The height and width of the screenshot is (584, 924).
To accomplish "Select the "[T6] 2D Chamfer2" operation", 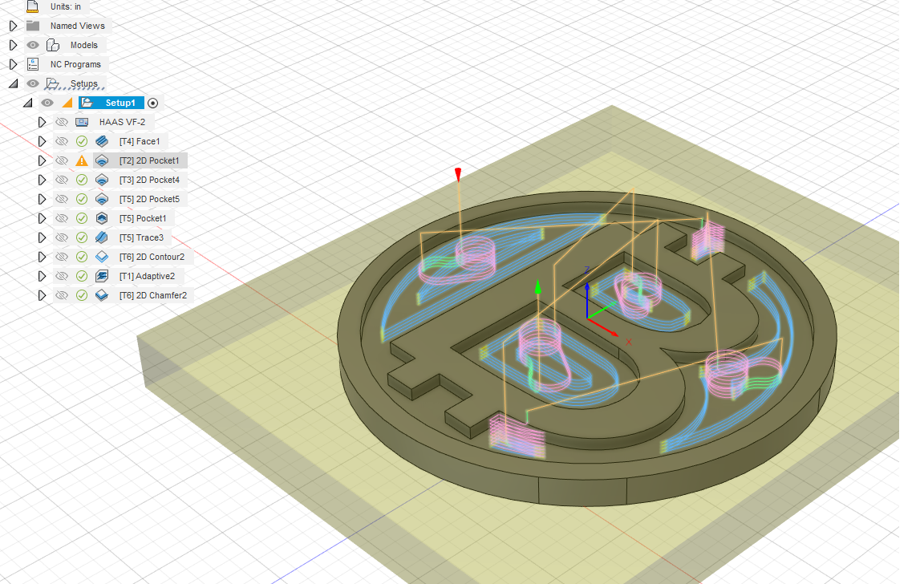I will [x=152, y=295].
